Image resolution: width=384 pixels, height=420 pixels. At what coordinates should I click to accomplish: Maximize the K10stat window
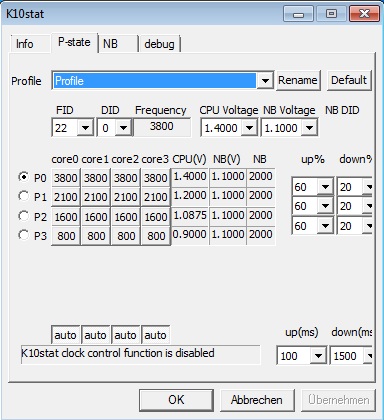coord(331,14)
